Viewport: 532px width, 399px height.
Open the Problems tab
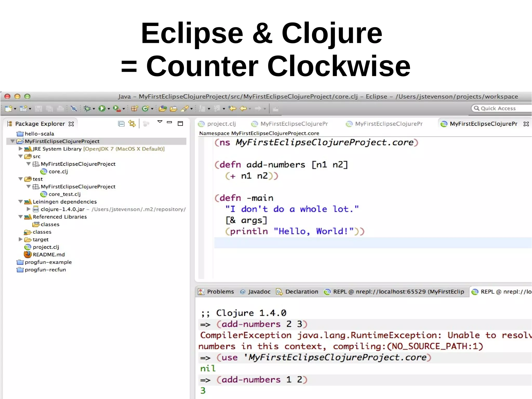pos(216,292)
